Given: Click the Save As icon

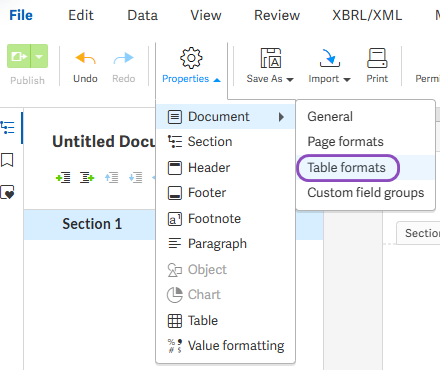Looking at the screenshot, I should [271, 58].
